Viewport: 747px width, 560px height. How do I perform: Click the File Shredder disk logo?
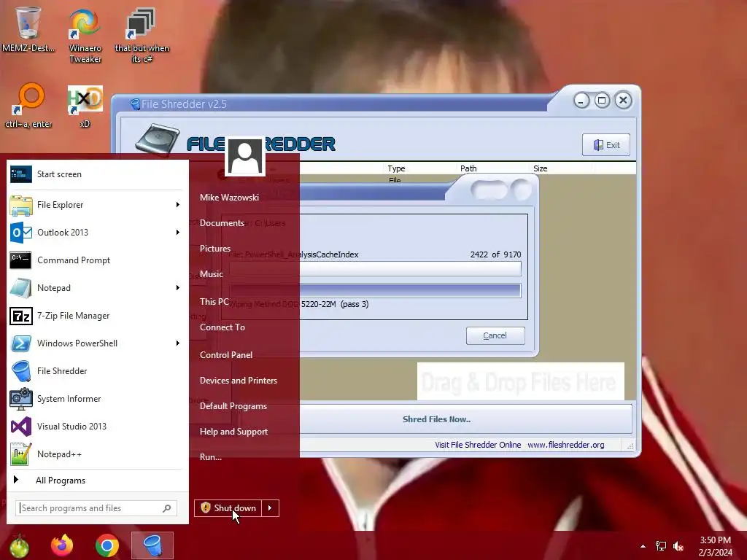tap(158, 141)
